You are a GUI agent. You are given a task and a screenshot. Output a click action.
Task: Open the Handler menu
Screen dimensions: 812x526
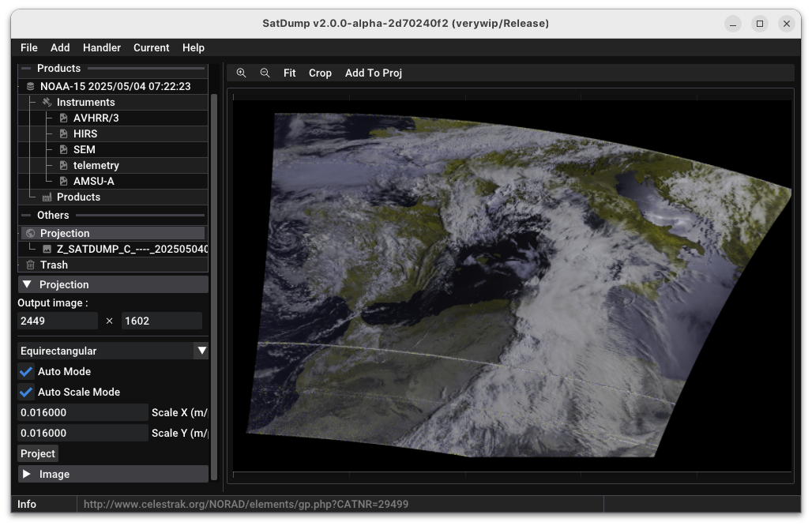pos(102,47)
